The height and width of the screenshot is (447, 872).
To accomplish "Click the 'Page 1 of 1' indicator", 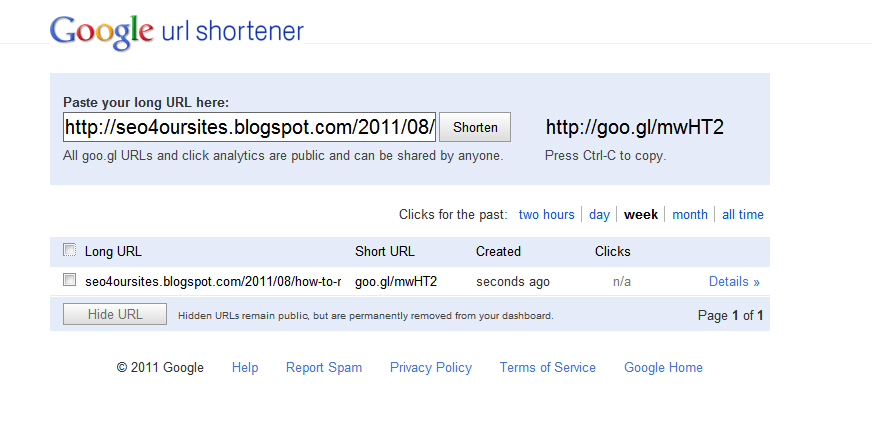I will click(x=730, y=315).
